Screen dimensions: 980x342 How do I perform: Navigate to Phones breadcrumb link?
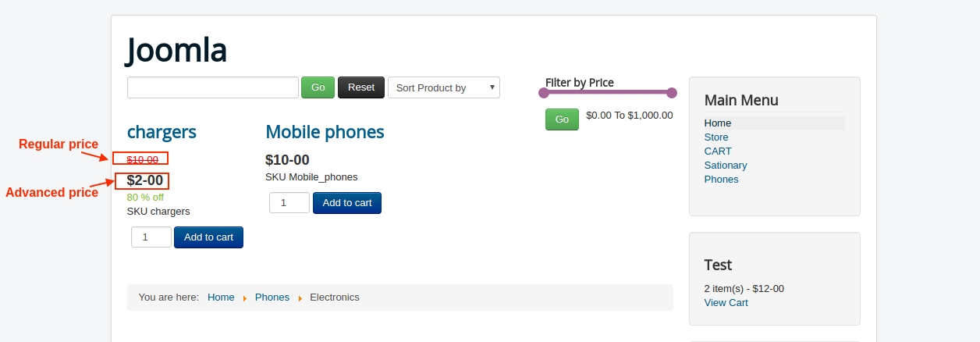[x=272, y=297]
